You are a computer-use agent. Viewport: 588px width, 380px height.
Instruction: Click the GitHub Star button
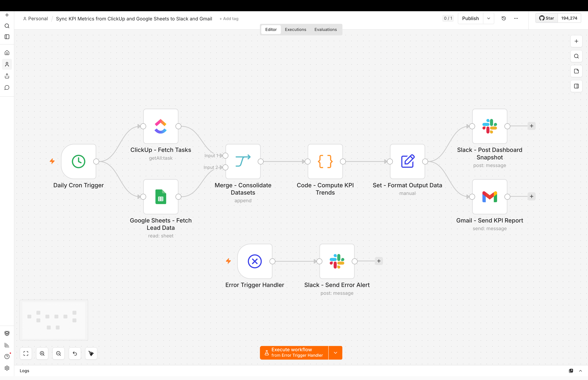(546, 18)
